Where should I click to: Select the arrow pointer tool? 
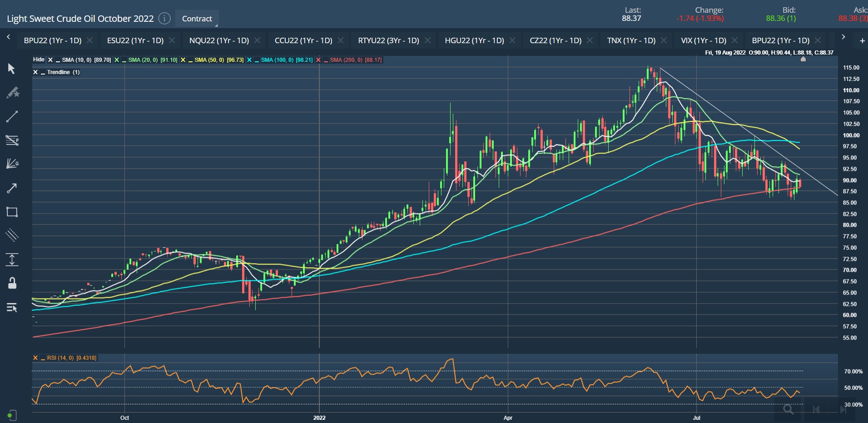point(12,69)
